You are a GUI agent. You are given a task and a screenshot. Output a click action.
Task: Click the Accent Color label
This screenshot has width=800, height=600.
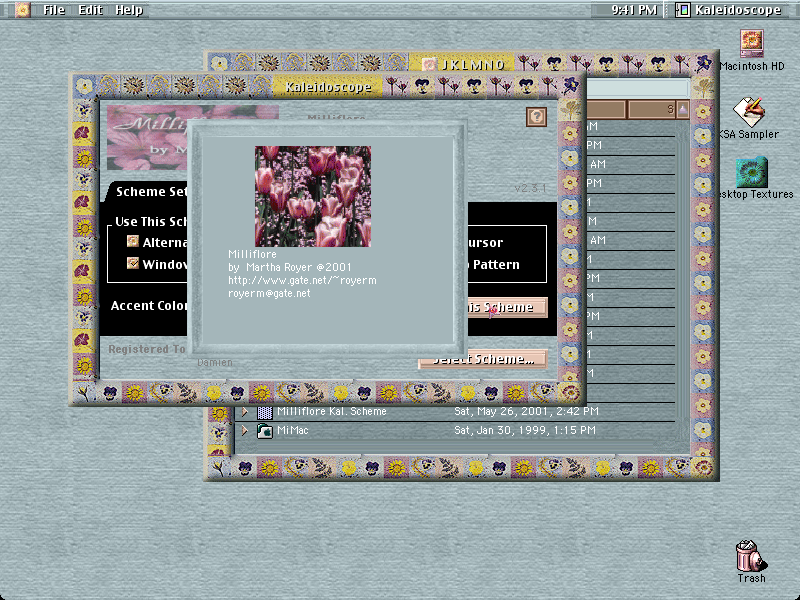[148, 306]
